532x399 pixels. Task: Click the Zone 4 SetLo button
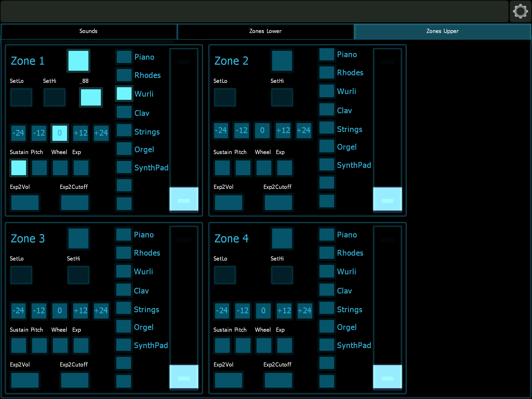(x=225, y=275)
